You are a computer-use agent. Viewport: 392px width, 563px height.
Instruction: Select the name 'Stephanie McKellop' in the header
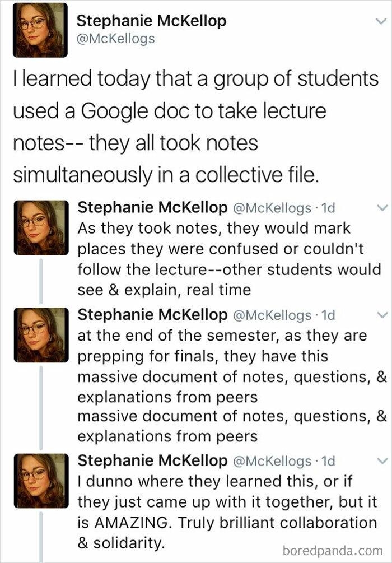[151, 21]
